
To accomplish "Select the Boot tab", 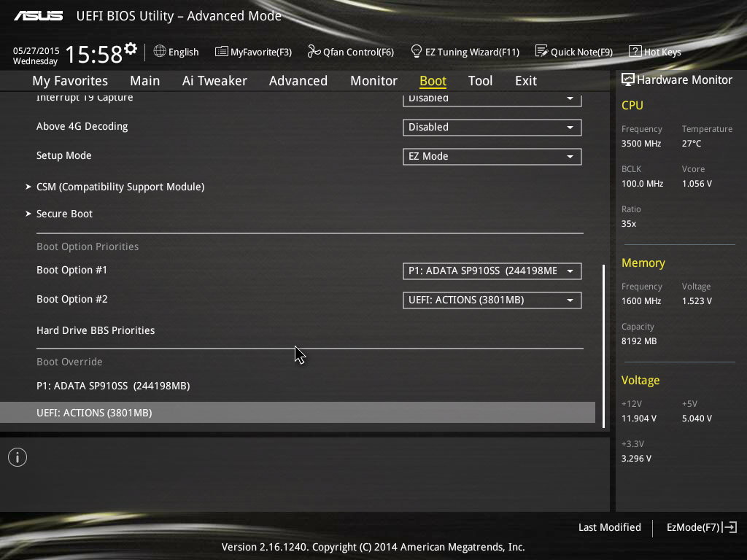I will [433, 81].
